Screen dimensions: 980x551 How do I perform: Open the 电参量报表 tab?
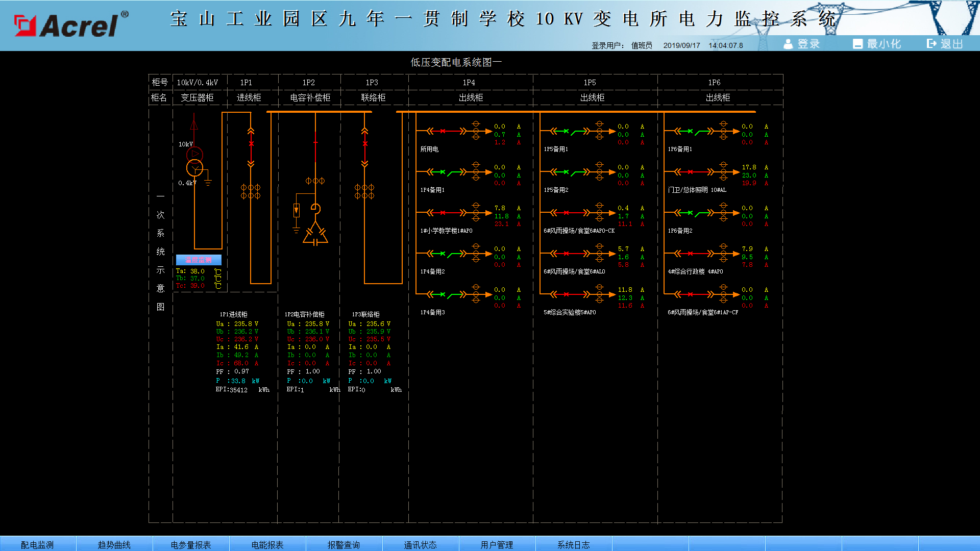pyautogui.click(x=190, y=544)
